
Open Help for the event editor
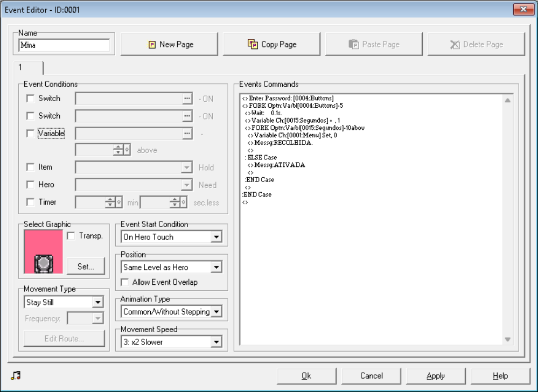pyautogui.click(x=500, y=376)
